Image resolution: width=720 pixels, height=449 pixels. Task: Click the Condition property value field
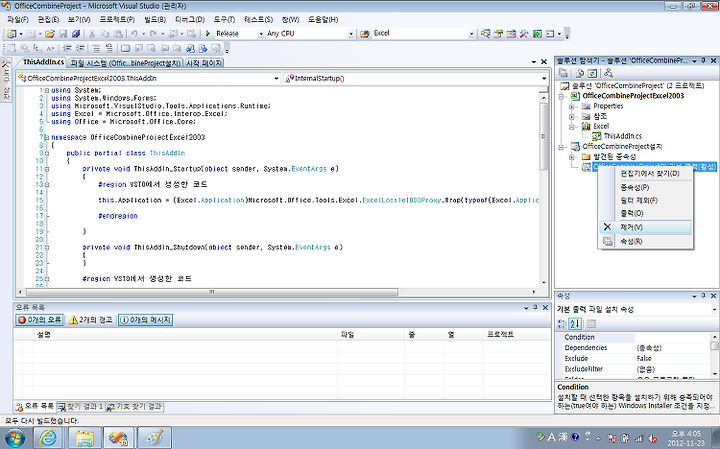[673, 337]
